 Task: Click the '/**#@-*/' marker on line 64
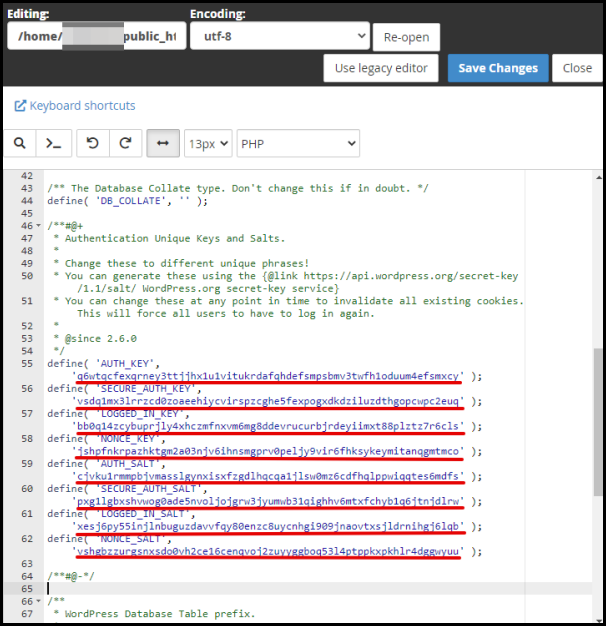pos(71,576)
